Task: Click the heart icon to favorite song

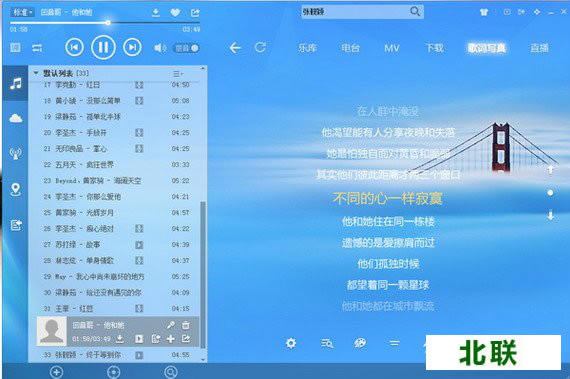Action: (175, 13)
